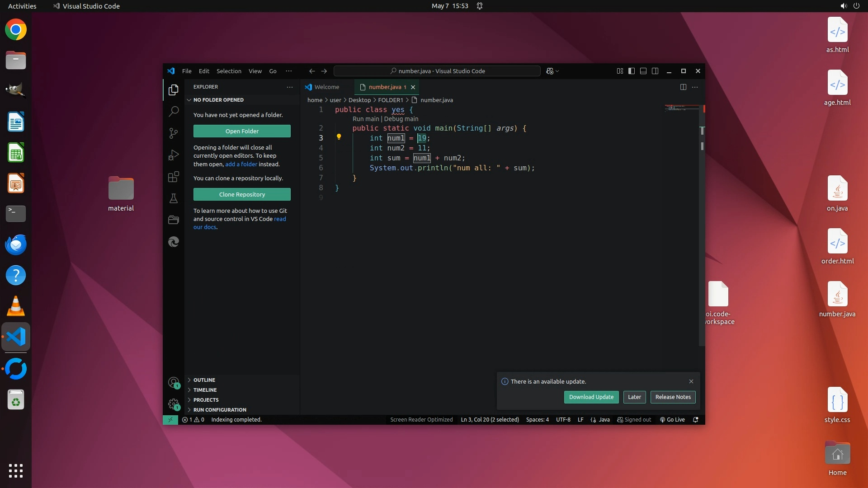The height and width of the screenshot is (488, 868).
Task: Click the title bar command search field
Action: (x=437, y=71)
